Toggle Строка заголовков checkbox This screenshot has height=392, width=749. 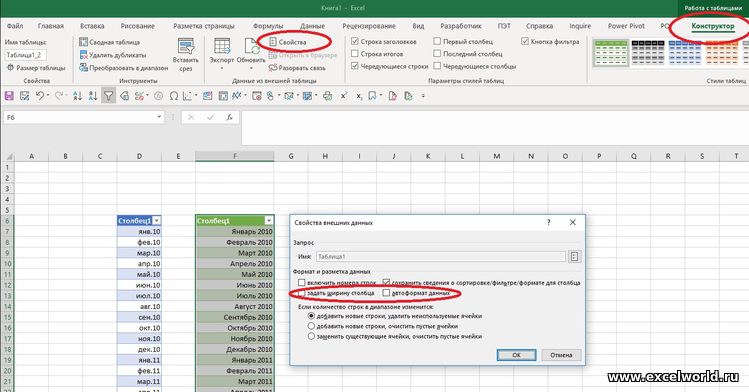coord(355,41)
